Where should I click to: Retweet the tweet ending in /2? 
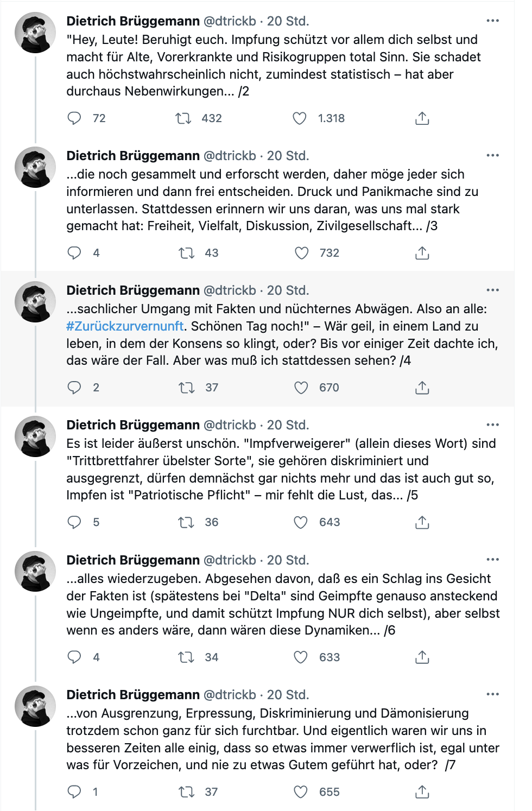coord(183,118)
